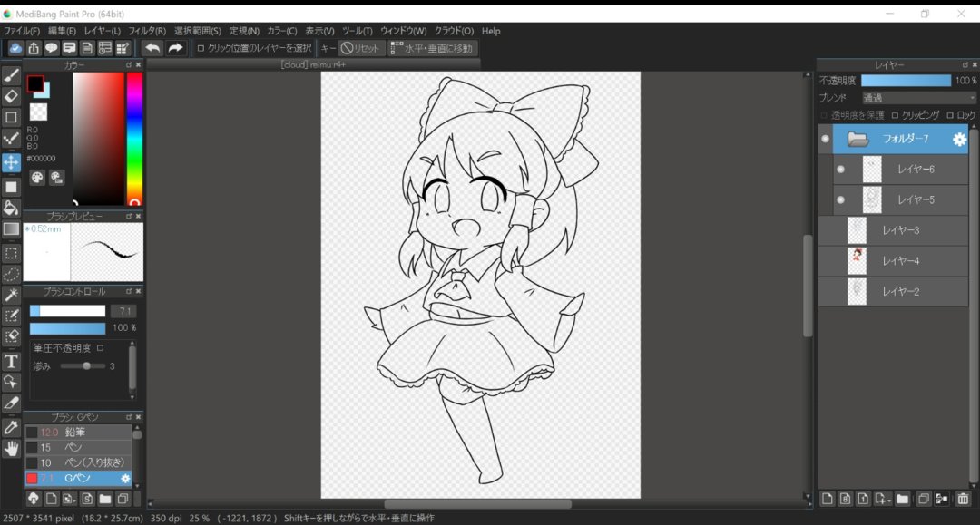
Task: Show hidden レイヤー3
Action: 825,230
